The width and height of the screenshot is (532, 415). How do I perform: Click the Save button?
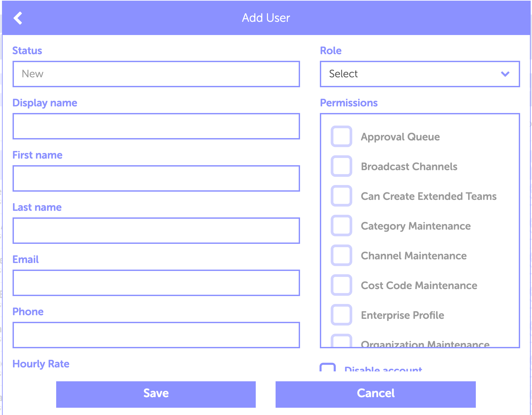(156, 394)
